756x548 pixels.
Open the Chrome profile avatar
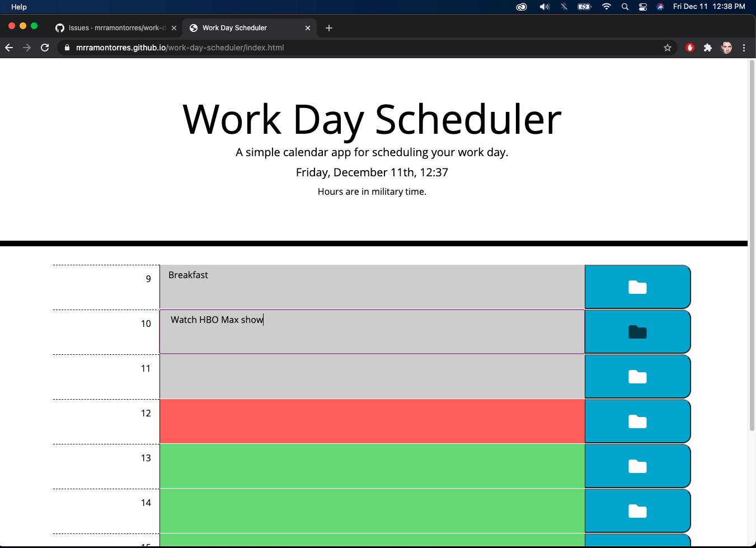[726, 48]
